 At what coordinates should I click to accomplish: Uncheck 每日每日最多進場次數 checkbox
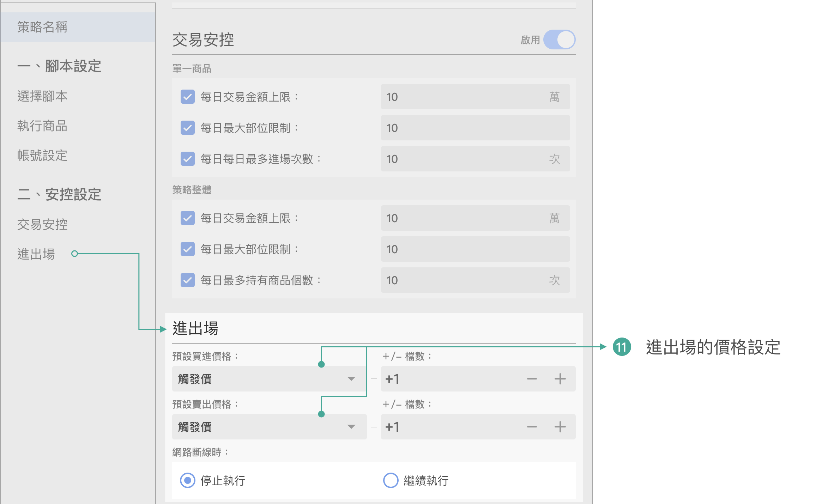187,159
